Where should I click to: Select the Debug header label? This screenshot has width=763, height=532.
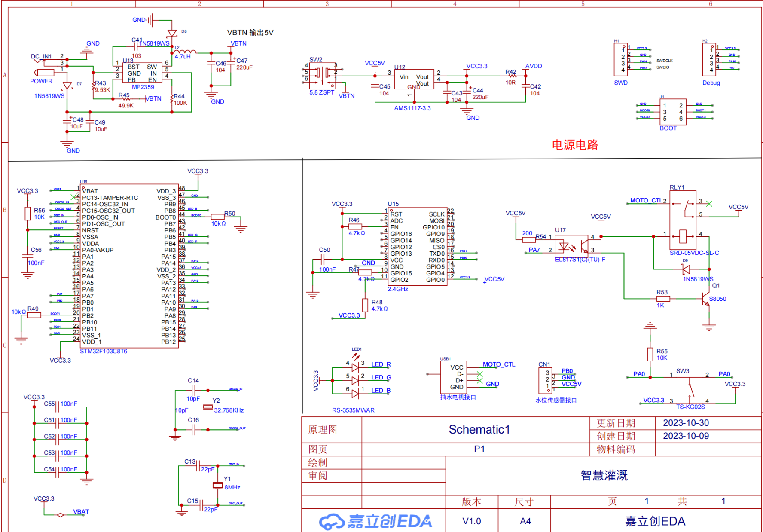click(x=711, y=83)
